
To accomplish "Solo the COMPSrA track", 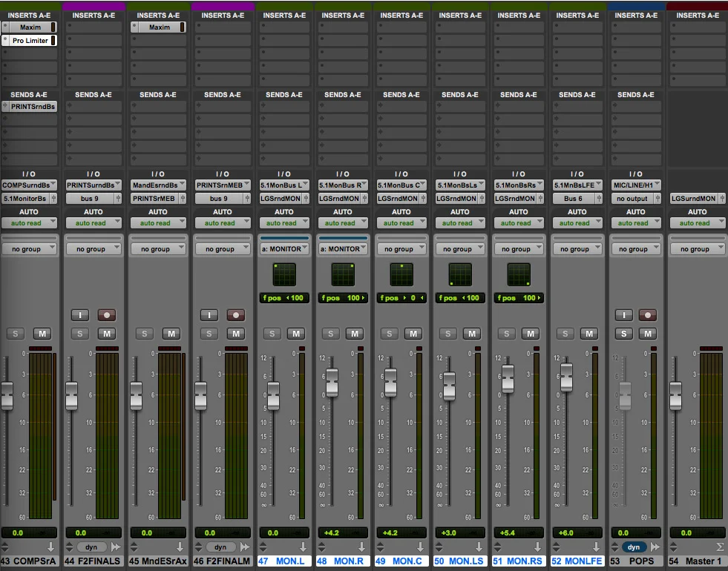I will [16, 334].
